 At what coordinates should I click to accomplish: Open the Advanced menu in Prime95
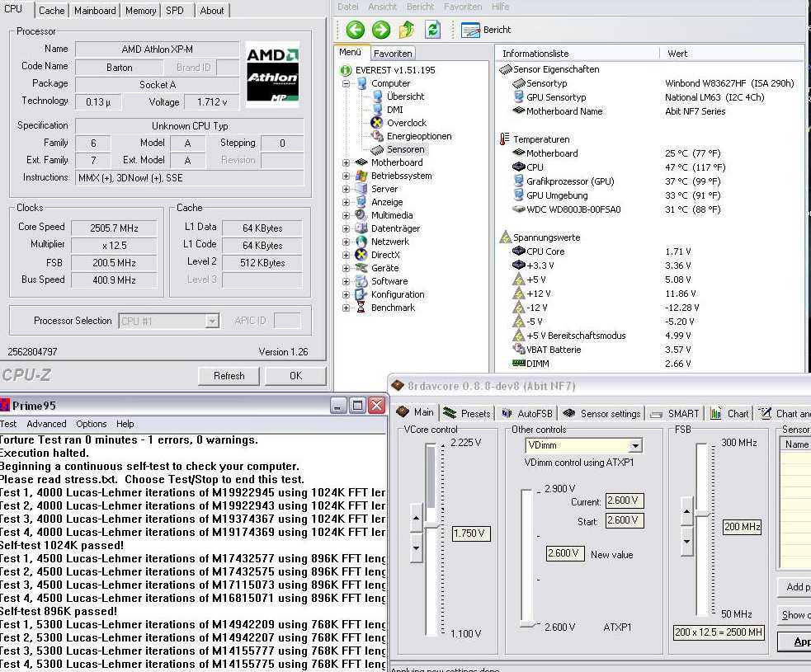[46, 424]
